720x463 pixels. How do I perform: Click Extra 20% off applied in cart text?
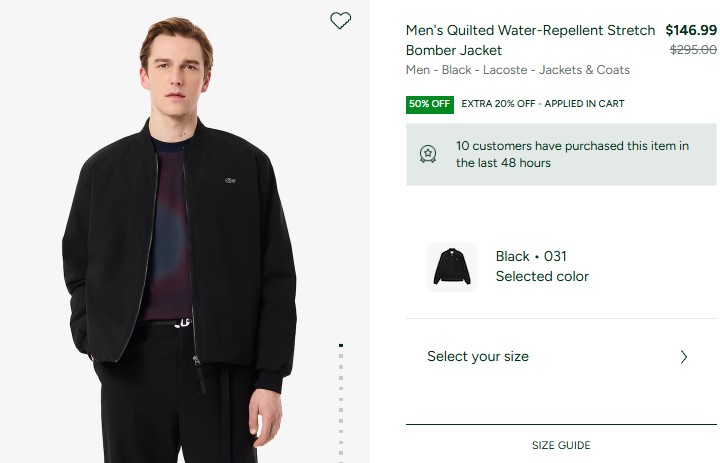(x=543, y=104)
